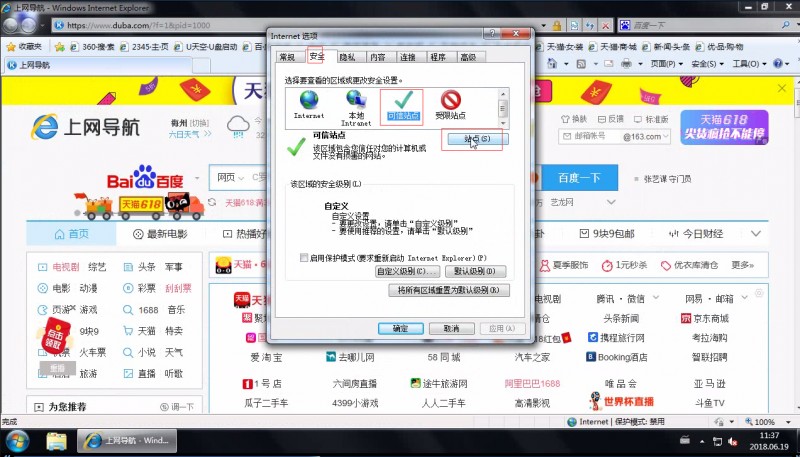The width and height of the screenshot is (800, 457).
Task: Open the 网页 search type dropdown
Action: (230, 177)
